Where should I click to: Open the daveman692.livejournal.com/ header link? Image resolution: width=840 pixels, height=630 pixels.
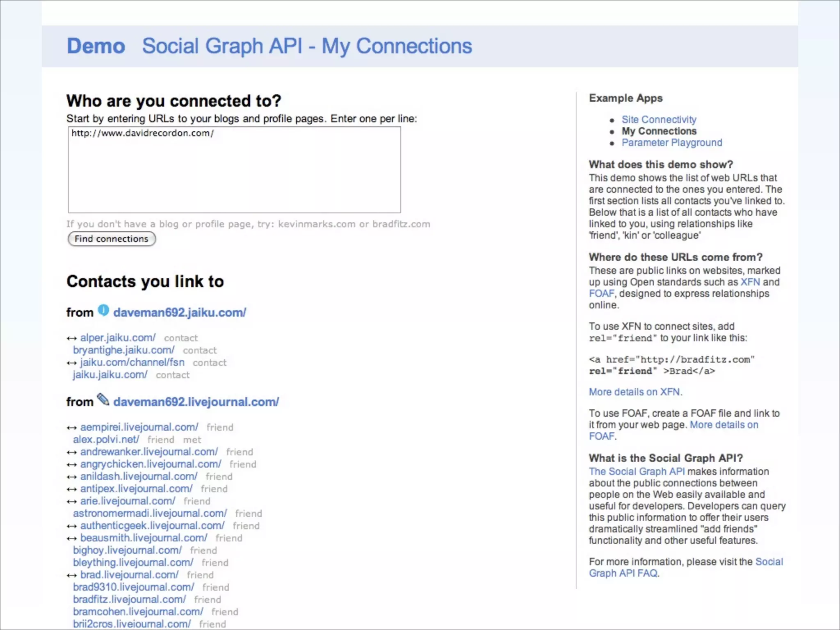coord(196,402)
